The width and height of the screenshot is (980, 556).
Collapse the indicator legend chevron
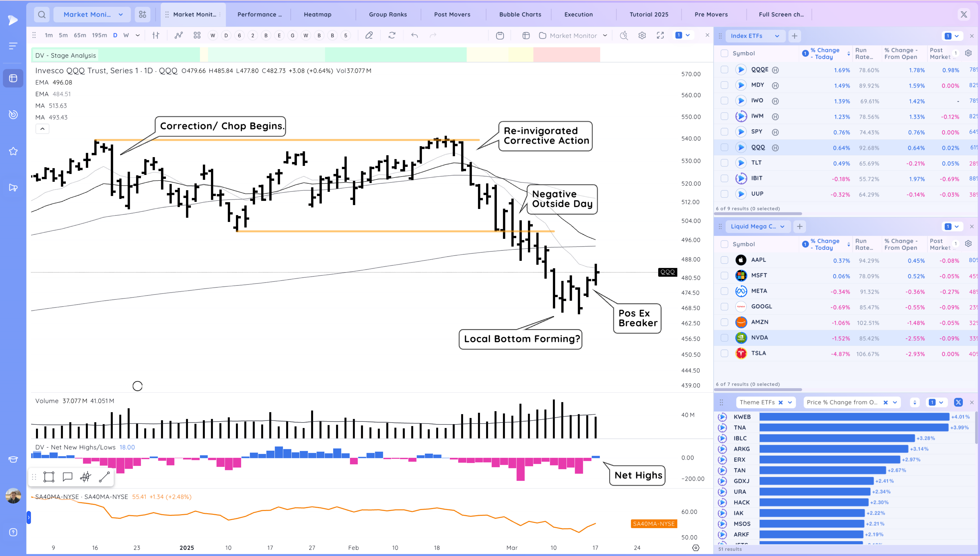[x=42, y=129]
